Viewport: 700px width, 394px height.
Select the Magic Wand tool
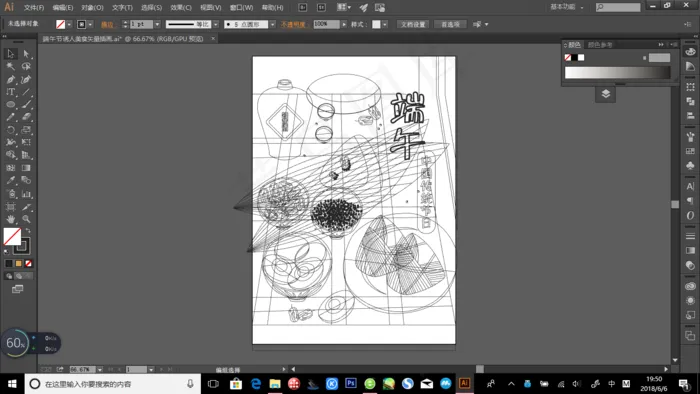coord(11,66)
